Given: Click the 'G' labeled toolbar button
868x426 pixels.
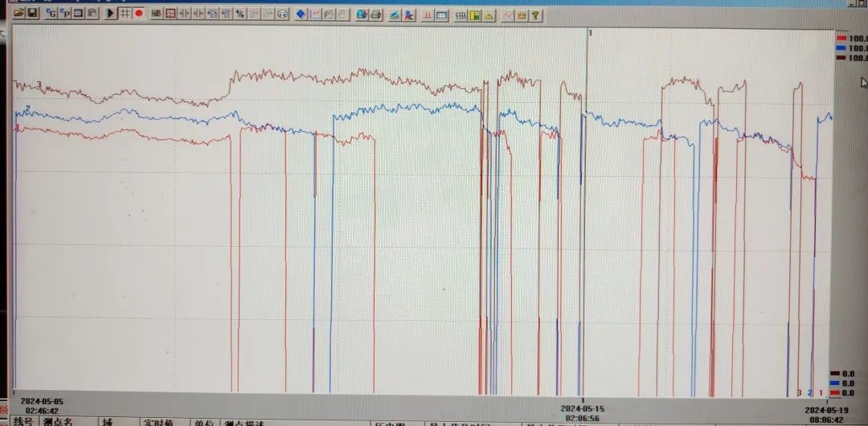Looking at the screenshot, I should pyautogui.click(x=51, y=14).
